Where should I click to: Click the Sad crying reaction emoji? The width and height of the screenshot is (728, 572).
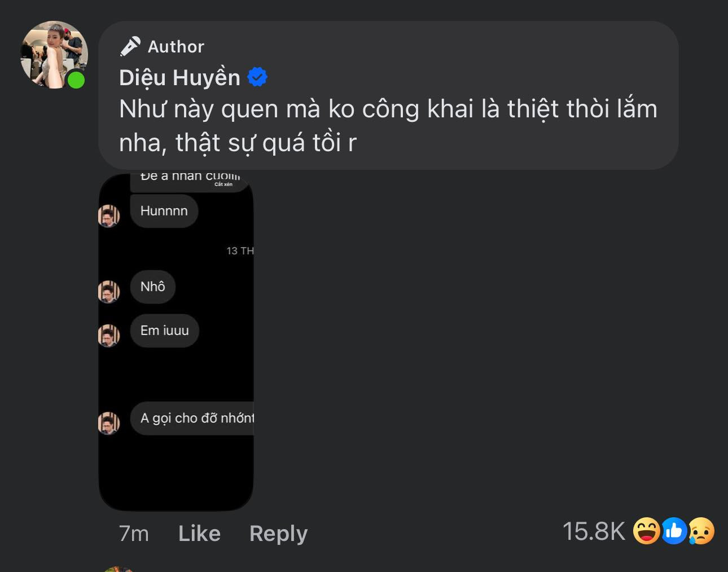click(701, 531)
